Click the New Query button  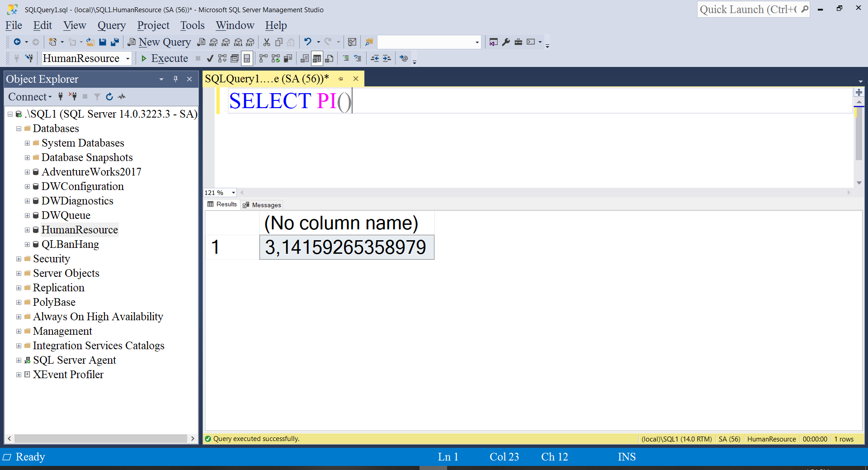160,42
